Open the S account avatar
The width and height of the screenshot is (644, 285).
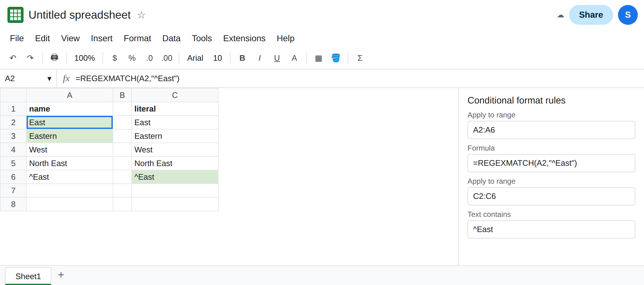[x=628, y=15]
